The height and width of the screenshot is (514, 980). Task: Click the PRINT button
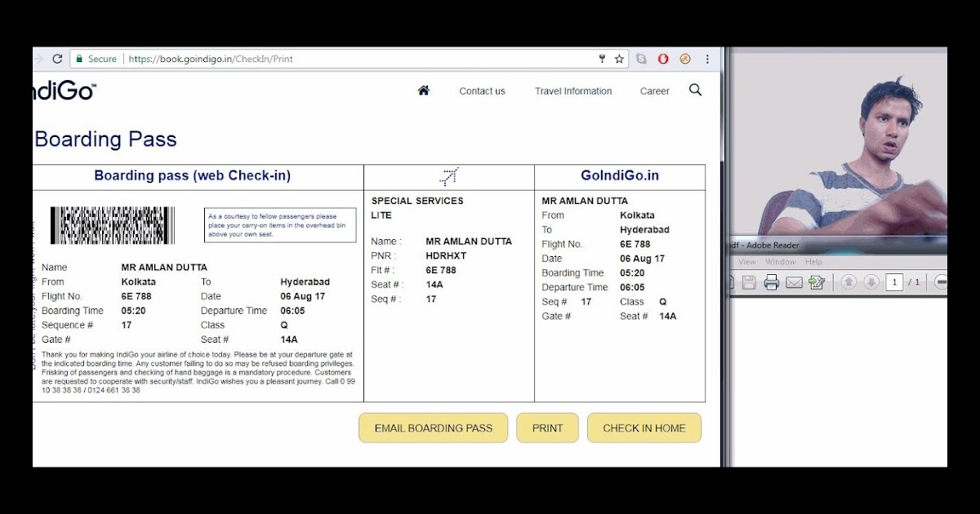click(547, 428)
